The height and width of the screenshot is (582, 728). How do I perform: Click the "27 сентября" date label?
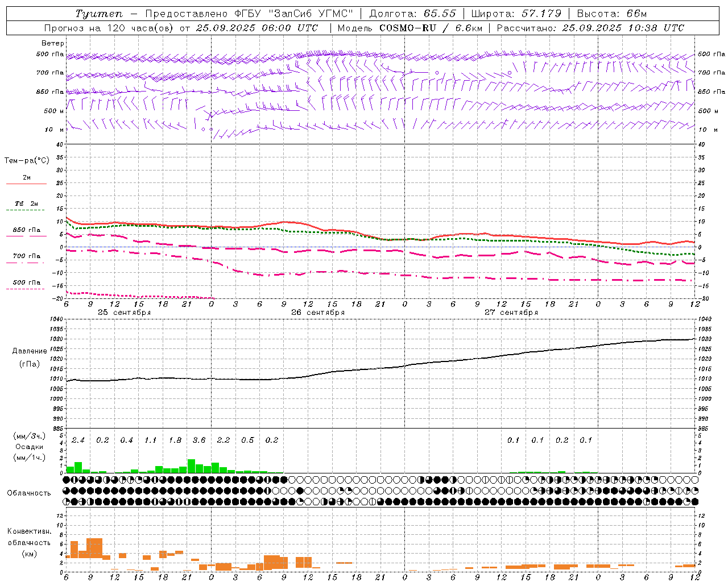[511, 313]
